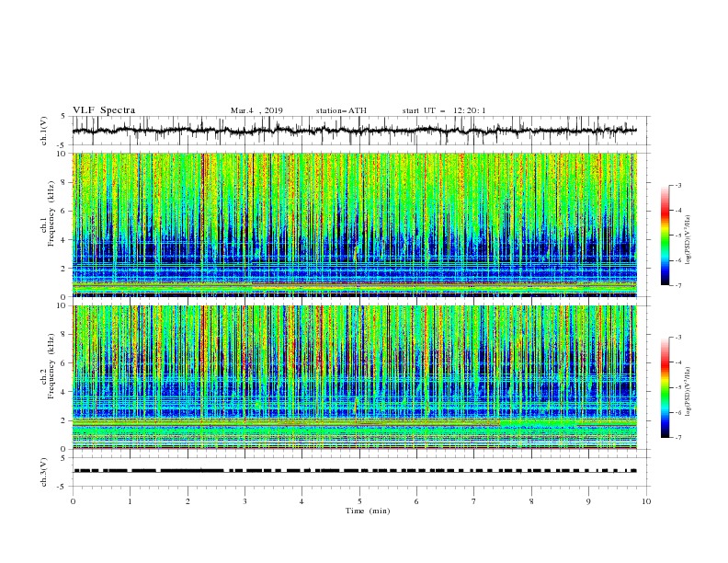Click the 'station=ATH' header label
728x563 pixels.
(341, 110)
